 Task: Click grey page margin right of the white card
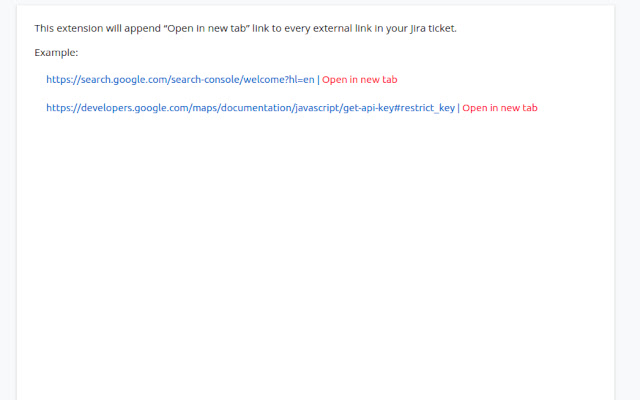click(627, 204)
